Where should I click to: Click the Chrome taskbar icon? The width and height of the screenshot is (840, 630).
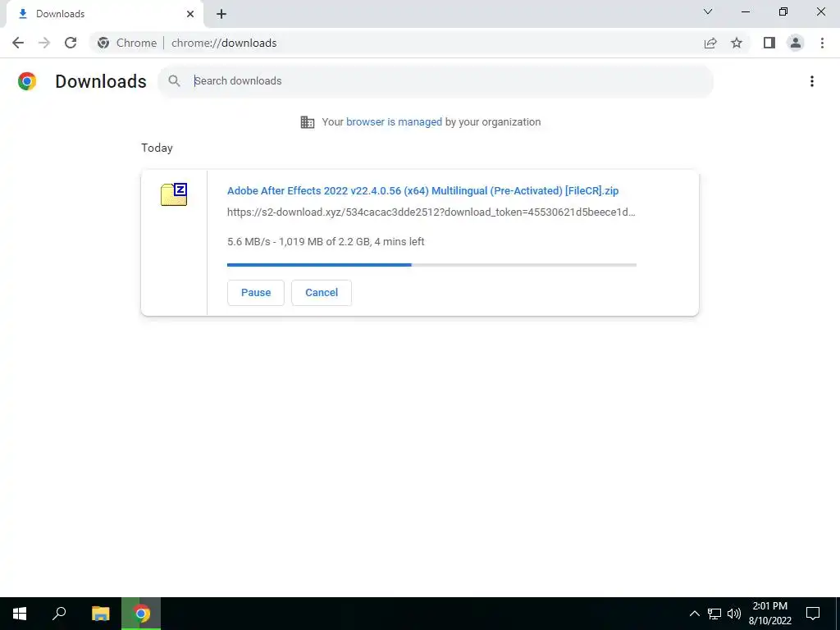pyautogui.click(x=141, y=614)
